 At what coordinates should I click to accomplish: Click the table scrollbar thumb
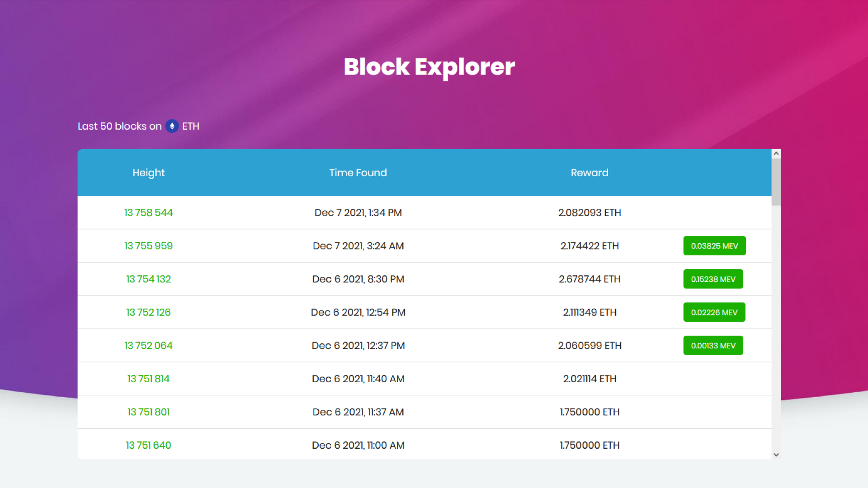pos(776,182)
